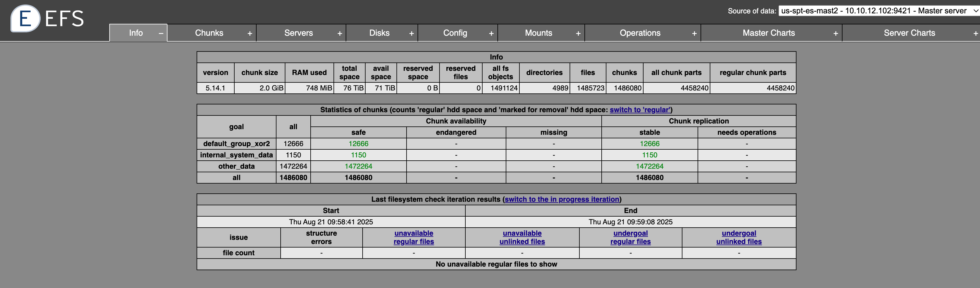This screenshot has width=980, height=288.
Task: Click the switch to 'regular' link
Action: 640,110
